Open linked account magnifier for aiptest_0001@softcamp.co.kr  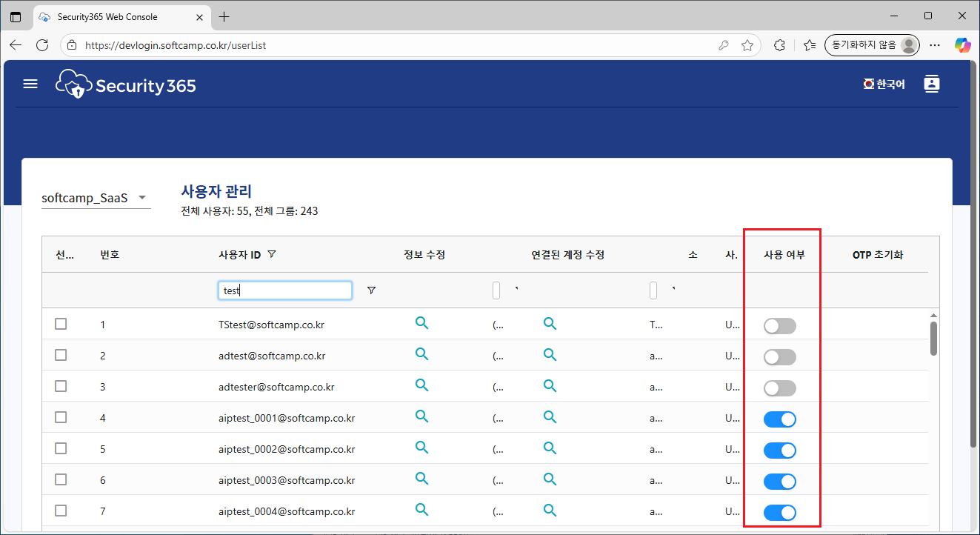(550, 416)
